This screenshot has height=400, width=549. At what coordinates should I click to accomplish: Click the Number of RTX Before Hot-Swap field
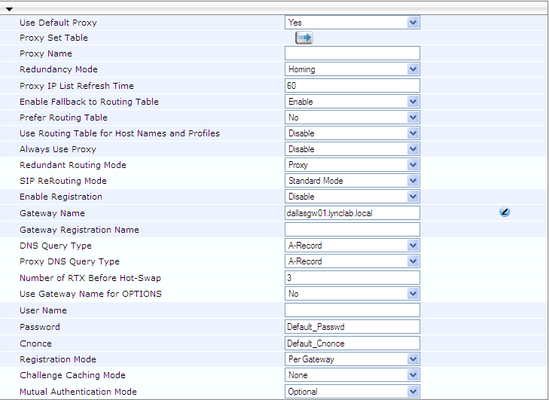pos(352,278)
